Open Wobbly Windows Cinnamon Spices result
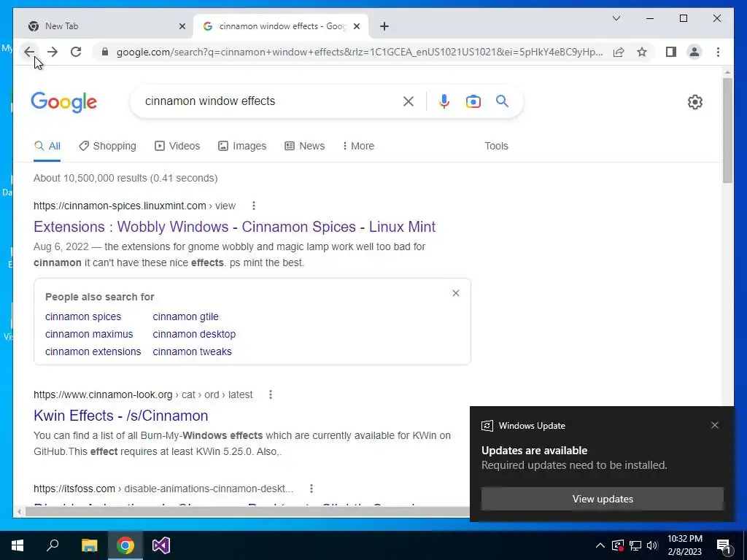This screenshot has height=560, width=747. point(234,227)
